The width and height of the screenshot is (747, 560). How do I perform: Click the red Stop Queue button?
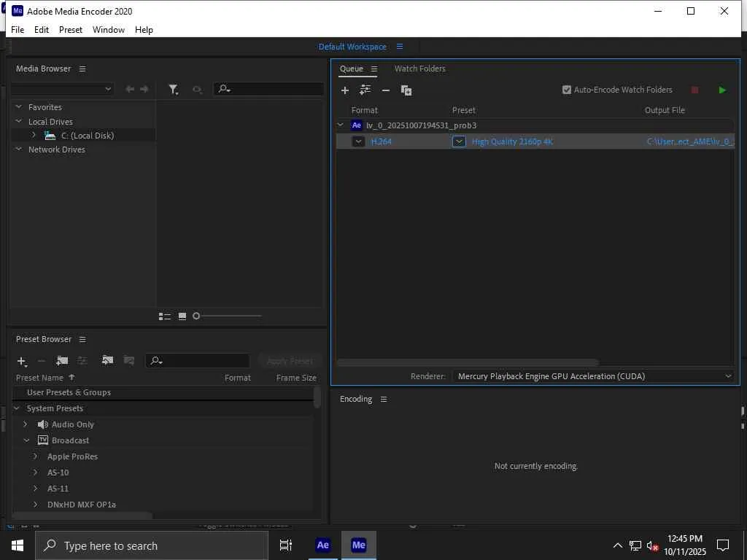click(694, 90)
